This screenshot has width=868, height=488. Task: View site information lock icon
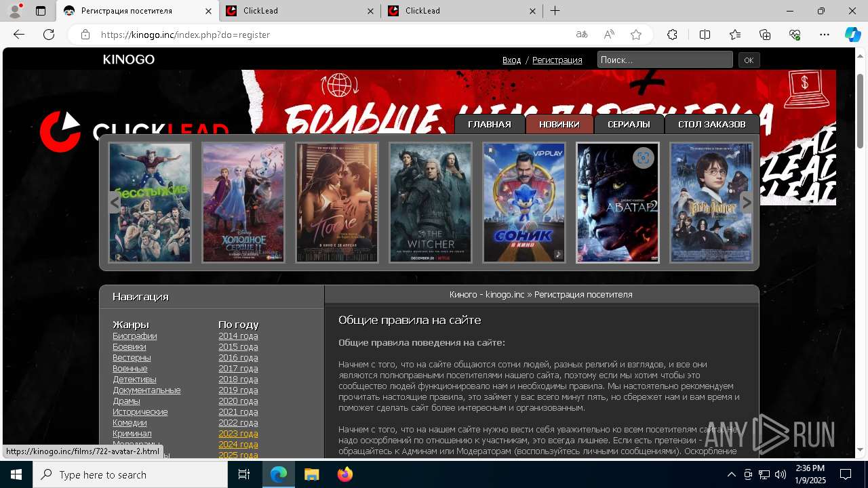pos(85,35)
